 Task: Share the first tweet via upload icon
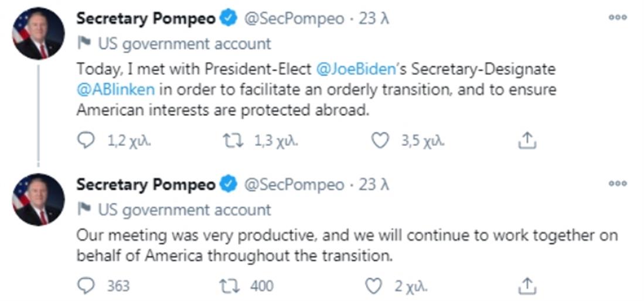[527, 141]
